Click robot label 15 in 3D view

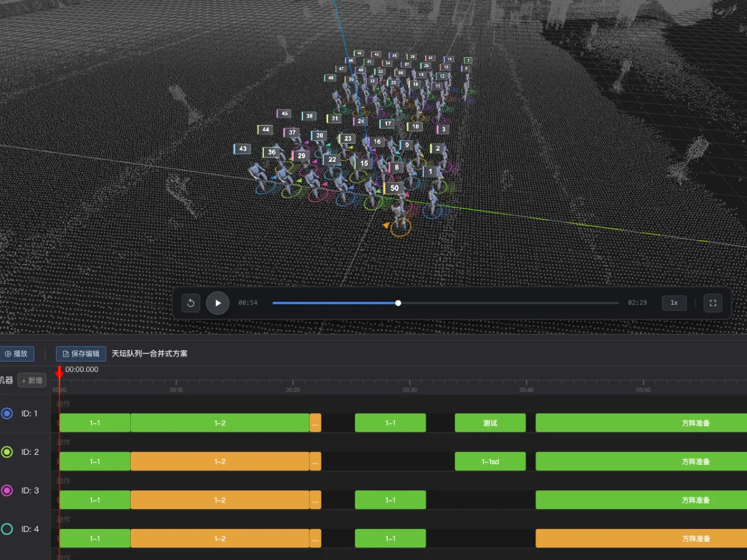(364, 164)
